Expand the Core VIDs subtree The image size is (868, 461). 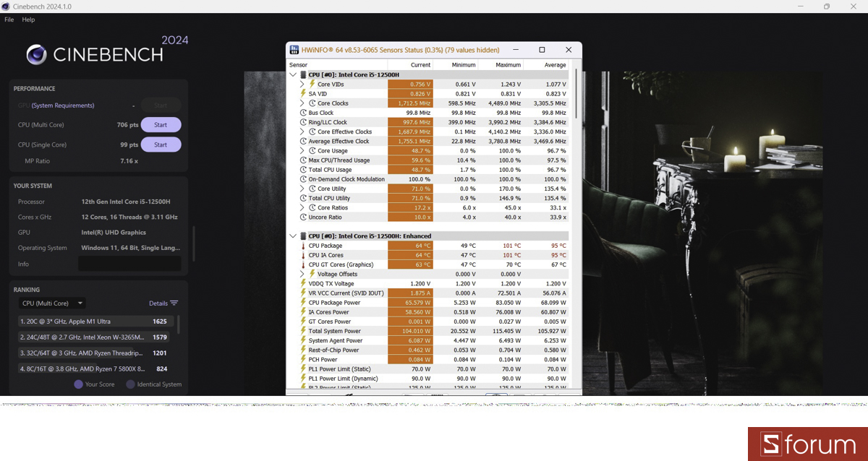coord(302,84)
